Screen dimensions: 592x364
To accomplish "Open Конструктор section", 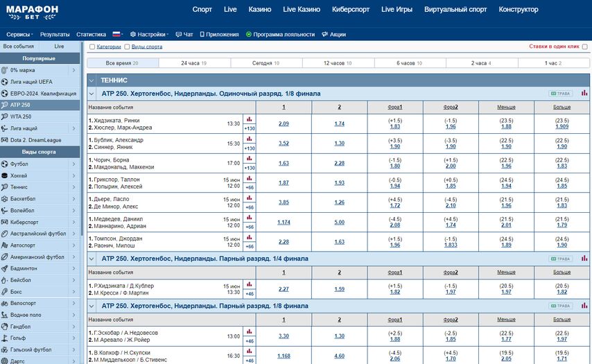I will click(x=519, y=10).
